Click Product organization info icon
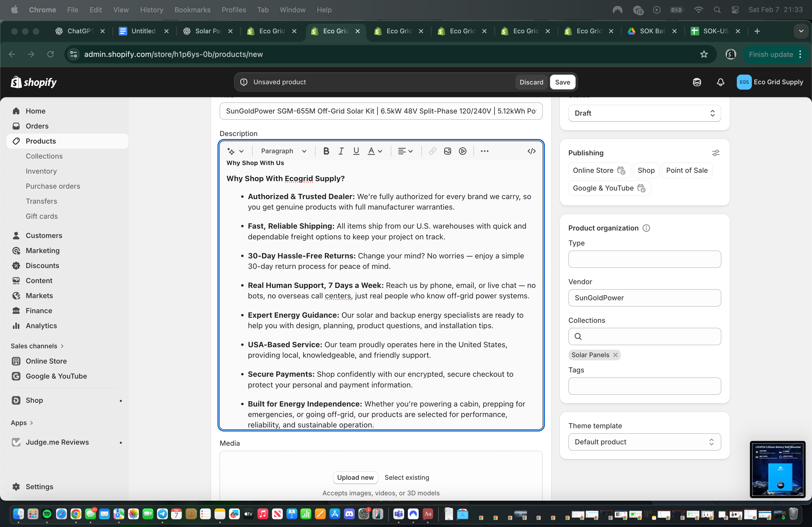Viewport: 812px width, 527px height. 646,228
